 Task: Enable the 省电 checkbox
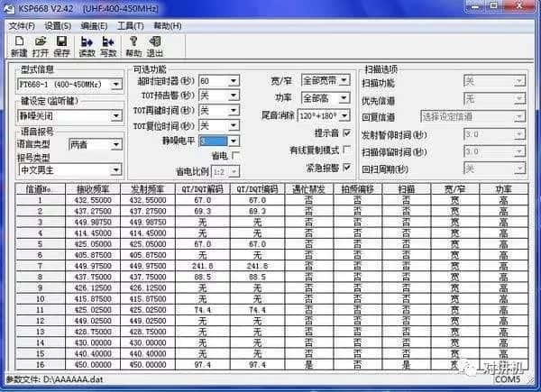point(235,156)
